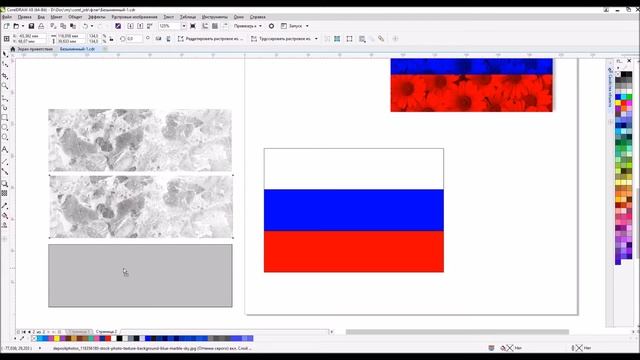Open the Объект menu
640x360 pixels.
(x=75, y=17)
